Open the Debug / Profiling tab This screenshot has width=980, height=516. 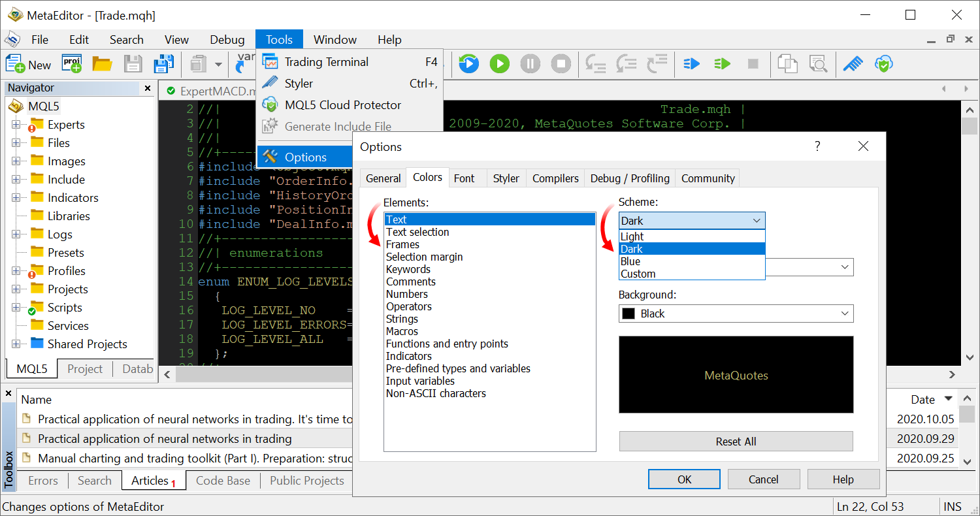tap(630, 178)
